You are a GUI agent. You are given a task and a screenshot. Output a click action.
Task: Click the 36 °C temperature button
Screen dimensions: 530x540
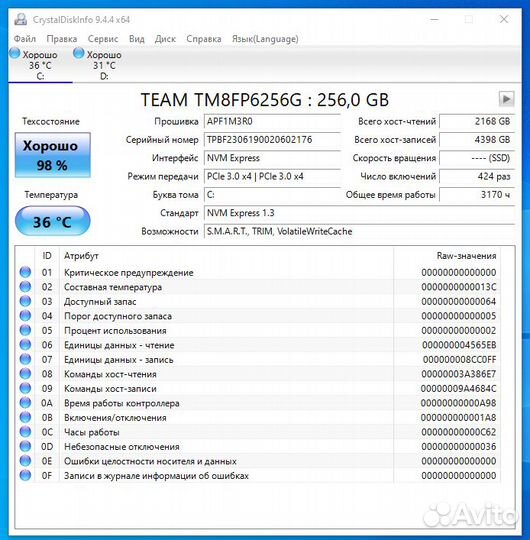pyautogui.click(x=52, y=221)
